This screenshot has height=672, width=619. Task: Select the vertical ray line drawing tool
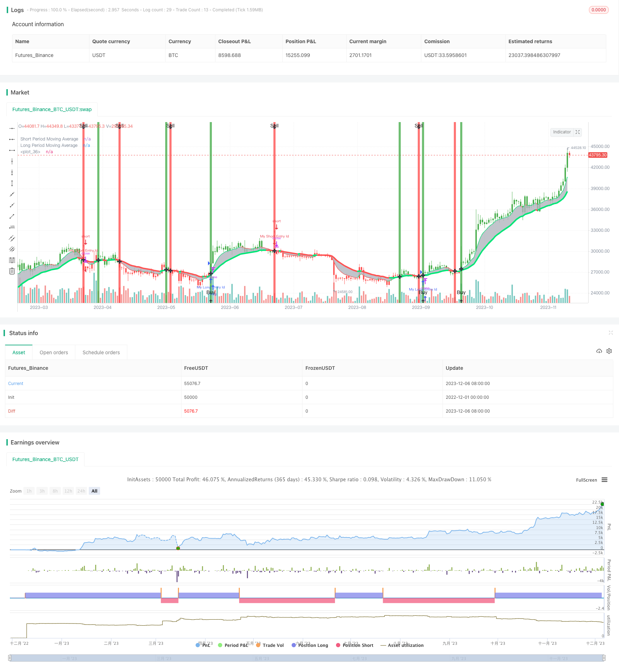click(x=12, y=161)
